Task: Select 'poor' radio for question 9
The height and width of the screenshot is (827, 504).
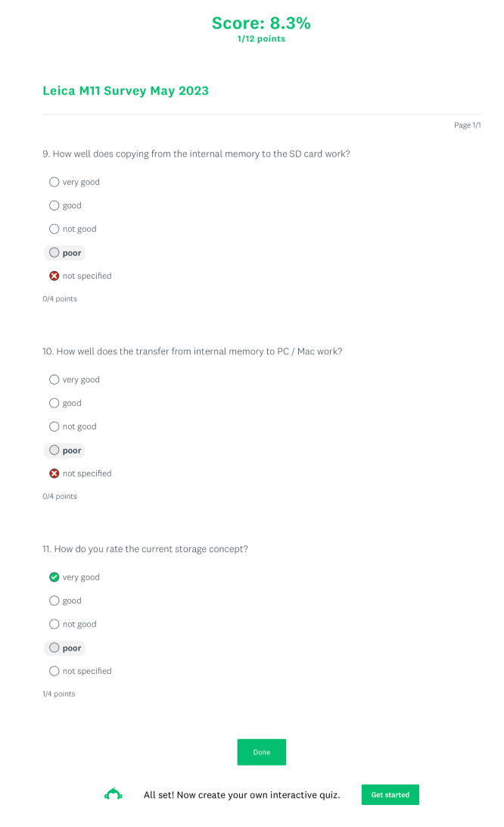Action: [54, 252]
